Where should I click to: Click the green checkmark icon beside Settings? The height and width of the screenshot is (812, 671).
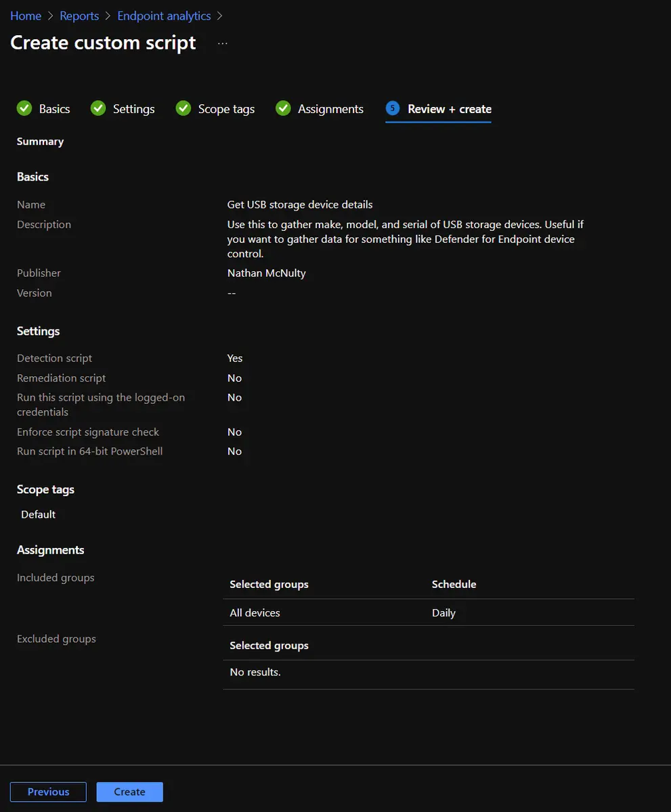tap(98, 109)
